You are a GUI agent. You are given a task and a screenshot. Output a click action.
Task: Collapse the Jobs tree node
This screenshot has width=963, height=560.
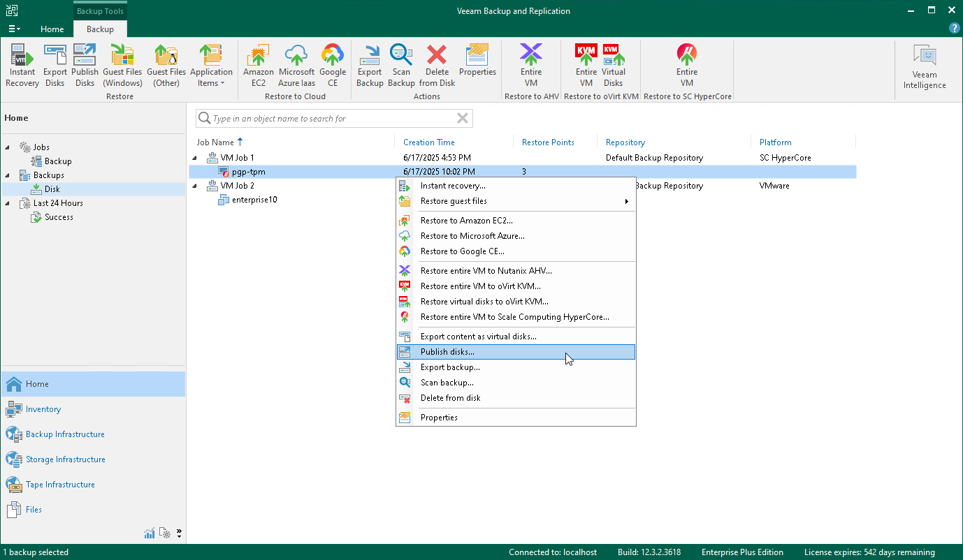click(8, 147)
